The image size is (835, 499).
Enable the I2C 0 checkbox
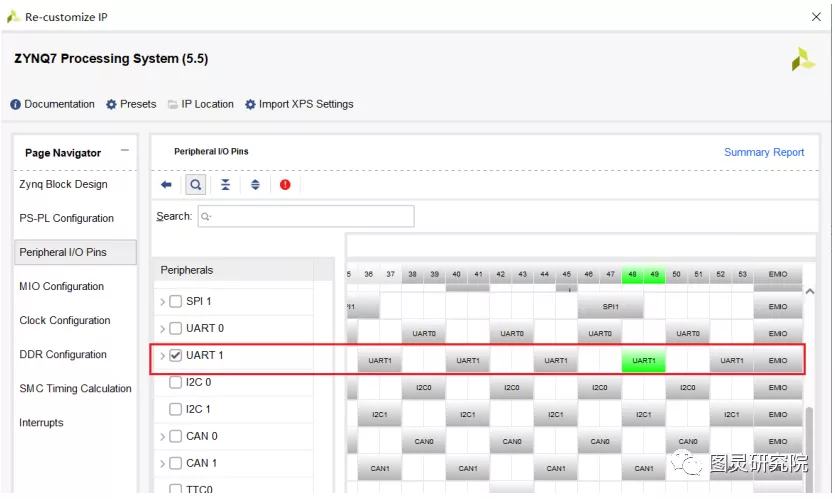[176, 382]
